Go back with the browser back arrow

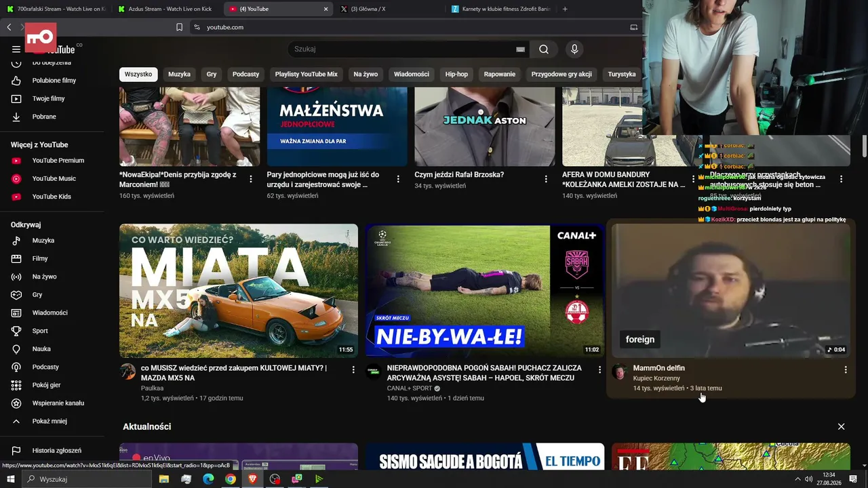9,27
